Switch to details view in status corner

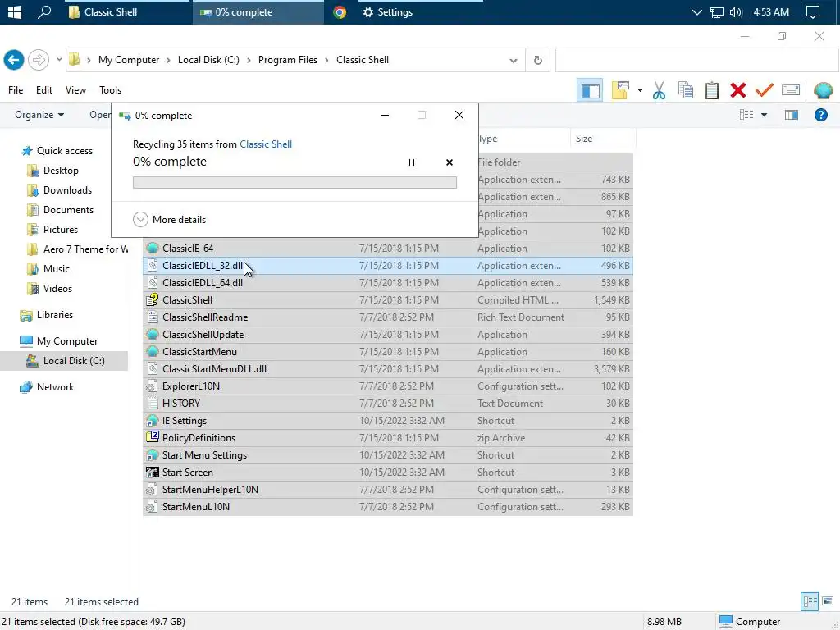[810, 601]
